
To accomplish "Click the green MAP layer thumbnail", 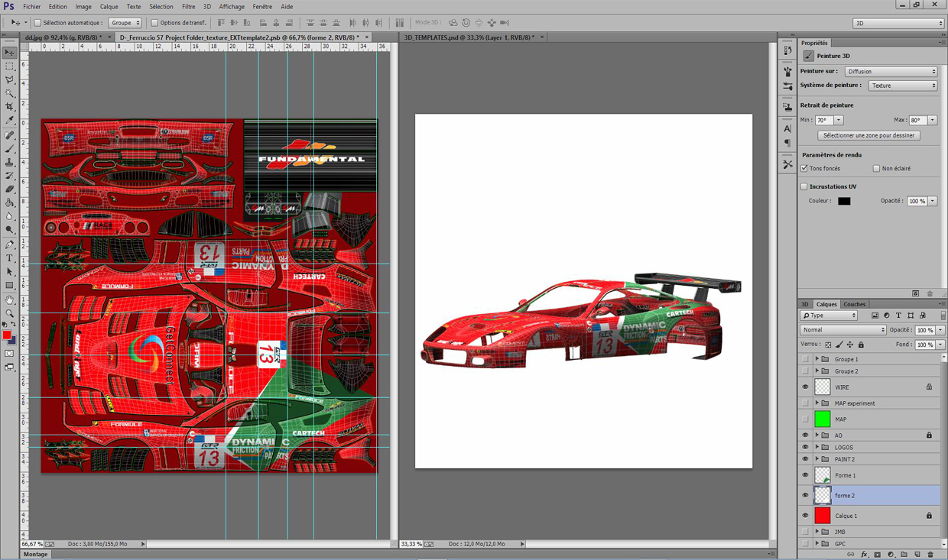I will (x=822, y=419).
